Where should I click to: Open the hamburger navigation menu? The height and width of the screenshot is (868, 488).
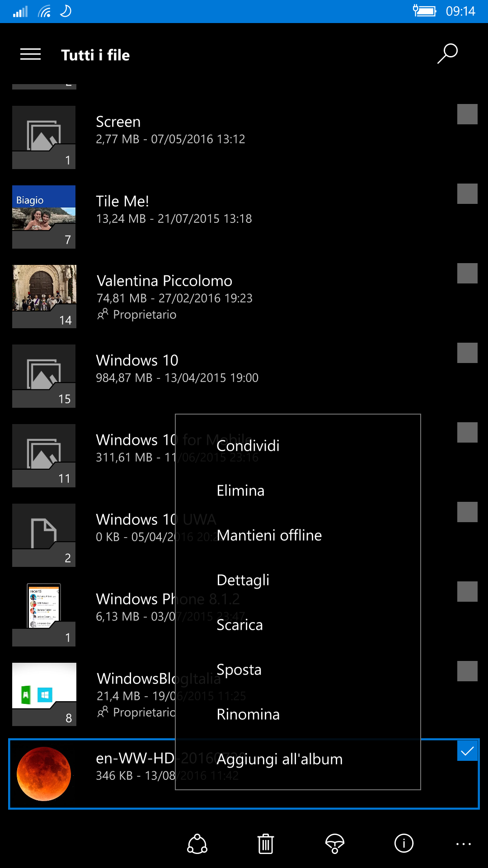[30, 54]
